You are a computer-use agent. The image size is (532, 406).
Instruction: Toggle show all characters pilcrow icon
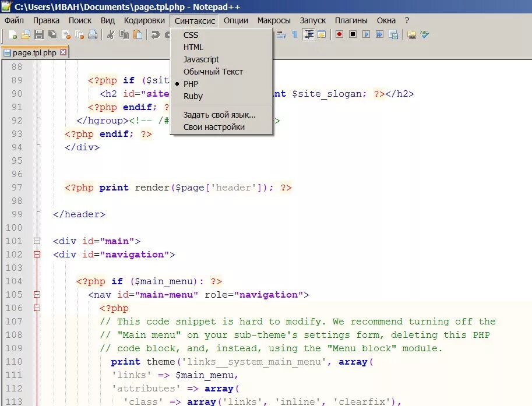(x=294, y=34)
